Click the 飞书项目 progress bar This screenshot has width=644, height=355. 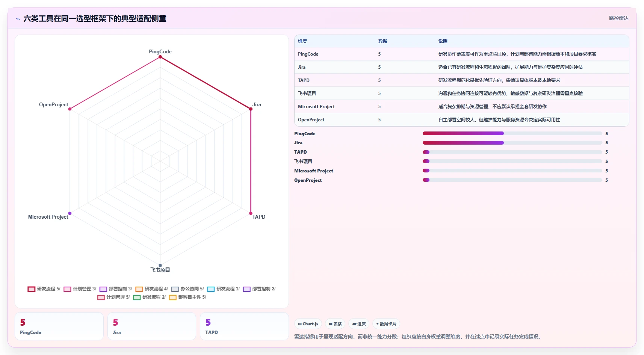512,161
